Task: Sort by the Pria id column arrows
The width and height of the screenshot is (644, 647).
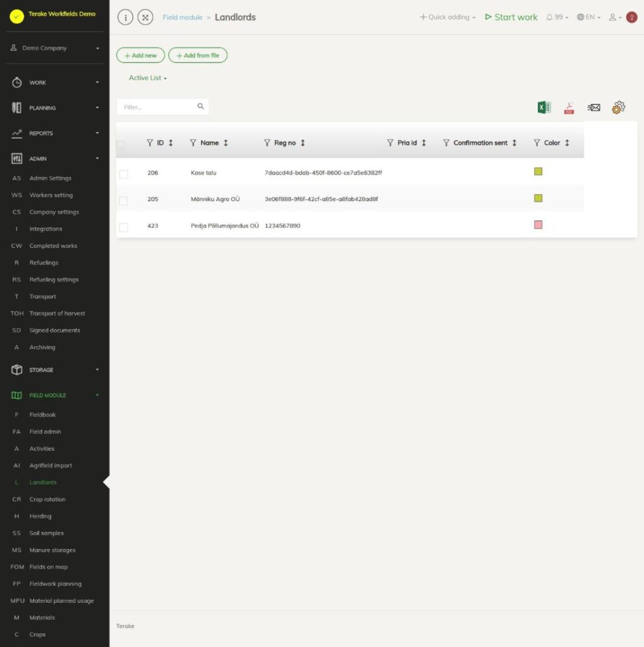Action: pos(423,143)
